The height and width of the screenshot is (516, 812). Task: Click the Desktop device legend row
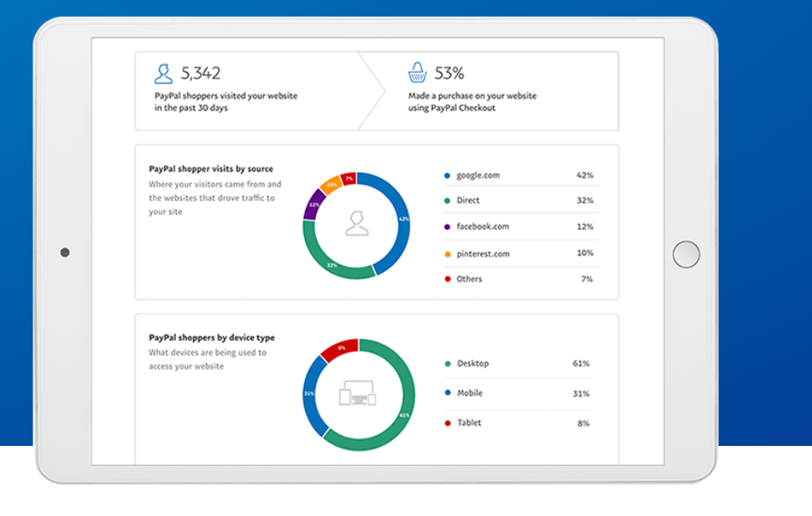click(x=517, y=364)
